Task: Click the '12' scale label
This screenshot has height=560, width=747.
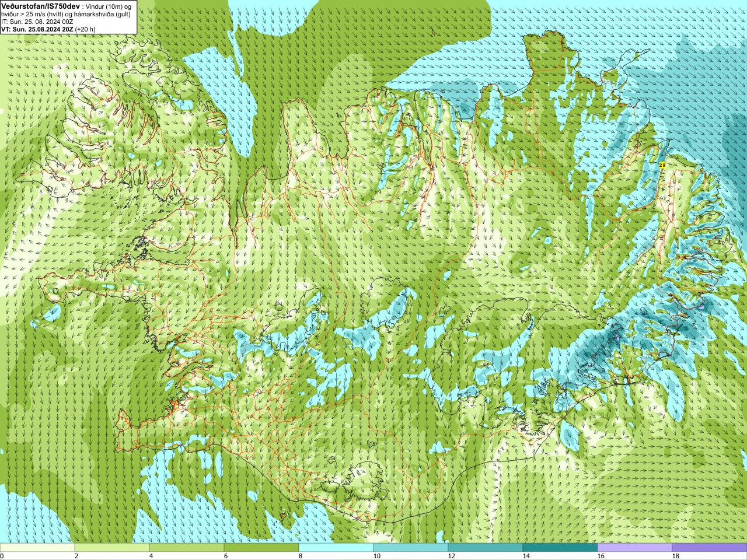Action: tap(452, 556)
